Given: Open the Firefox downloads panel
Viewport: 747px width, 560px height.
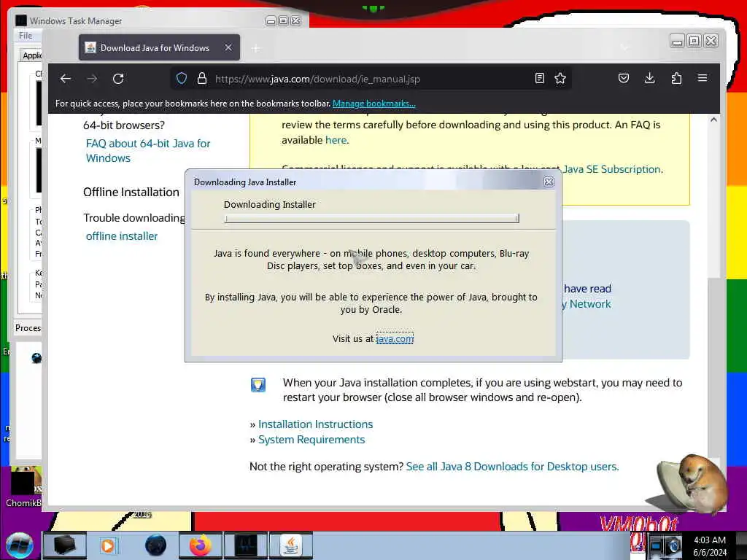Looking at the screenshot, I should (x=649, y=78).
